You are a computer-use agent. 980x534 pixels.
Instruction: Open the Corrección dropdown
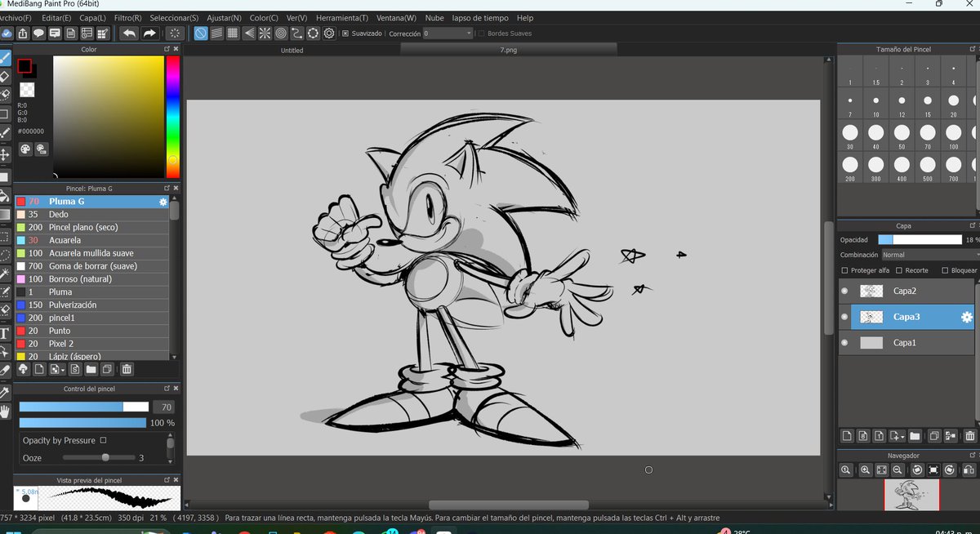pyautogui.click(x=448, y=33)
